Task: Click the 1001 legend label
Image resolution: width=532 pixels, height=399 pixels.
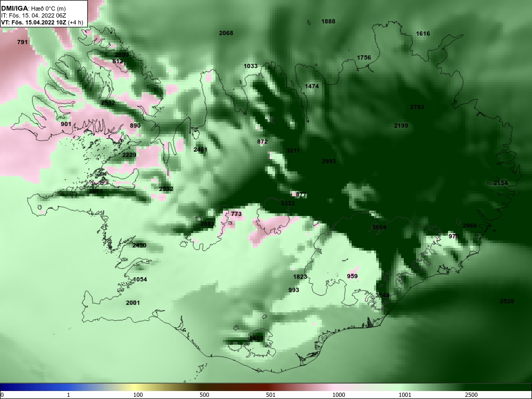Action: click(405, 395)
